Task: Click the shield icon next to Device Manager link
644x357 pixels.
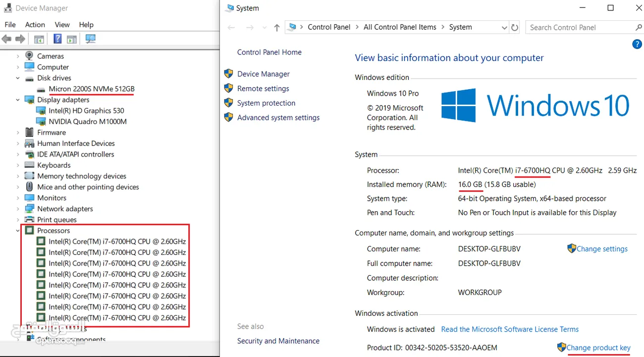Action: 228,74
